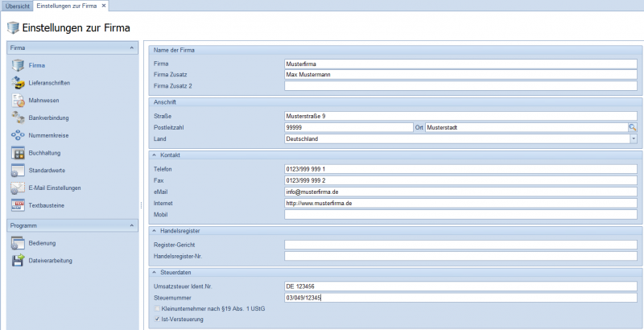Open Bankverbindung settings icon
644x330 pixels.
19,118
